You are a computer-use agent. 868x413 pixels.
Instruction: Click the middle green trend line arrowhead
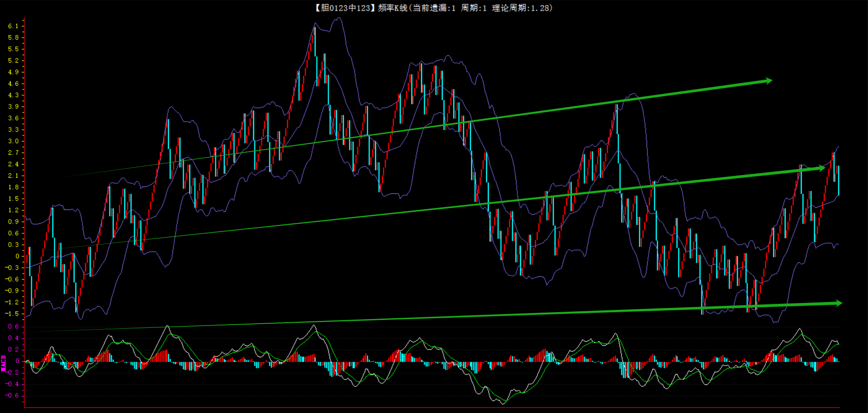(822, 169)
